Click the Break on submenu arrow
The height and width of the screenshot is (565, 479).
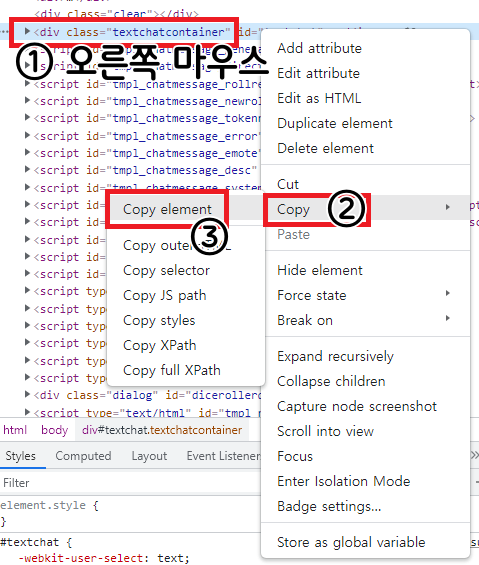coord(447,318)
